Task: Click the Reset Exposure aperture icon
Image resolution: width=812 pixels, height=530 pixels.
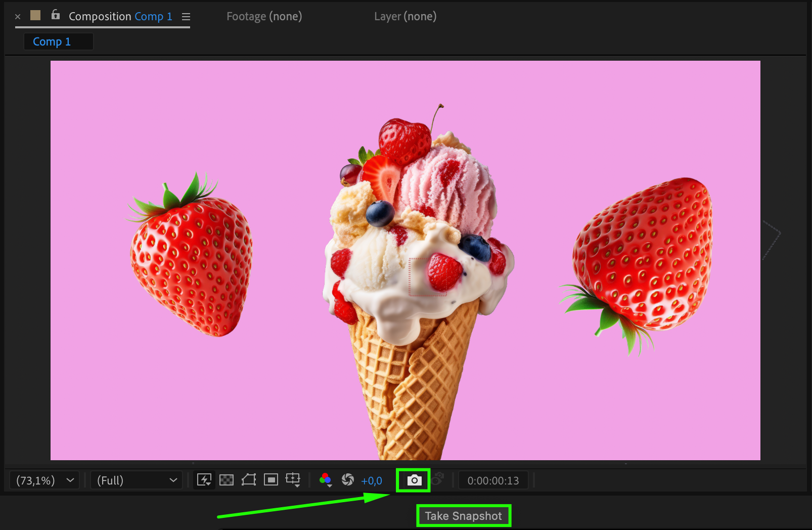Action: [x=347, y=479]
